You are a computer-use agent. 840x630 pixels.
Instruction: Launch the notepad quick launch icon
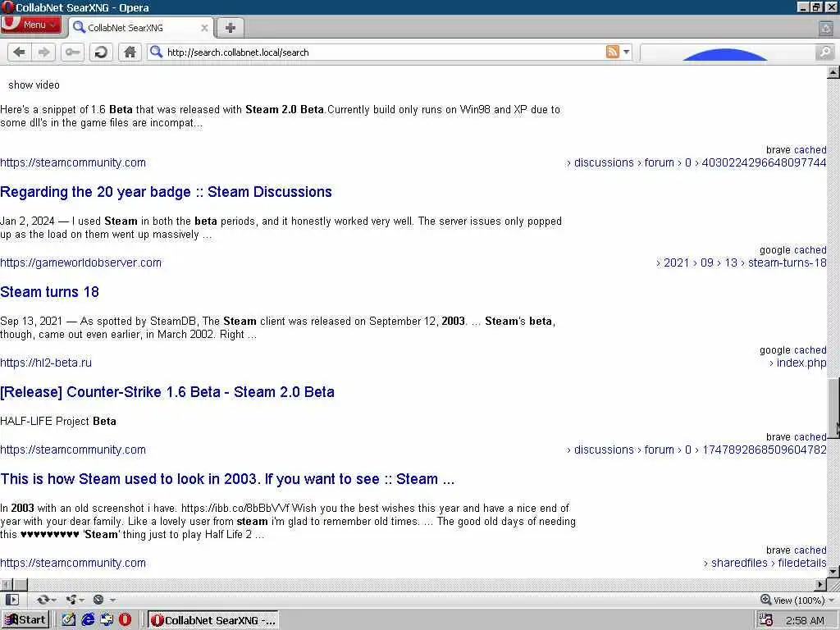coord(69,620)
